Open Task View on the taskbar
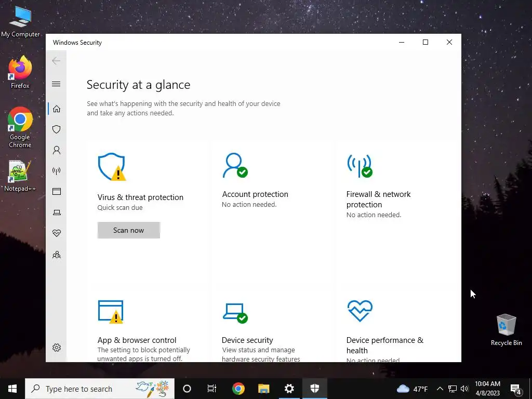Image resolution: width=532 pixels, height=399 pixels. (212, 389)
